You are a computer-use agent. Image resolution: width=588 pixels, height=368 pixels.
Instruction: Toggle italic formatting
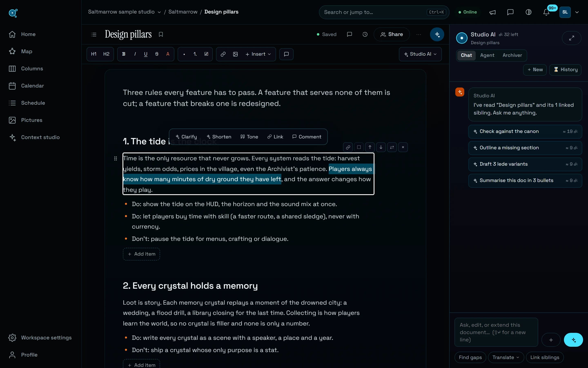coord(135,54)
